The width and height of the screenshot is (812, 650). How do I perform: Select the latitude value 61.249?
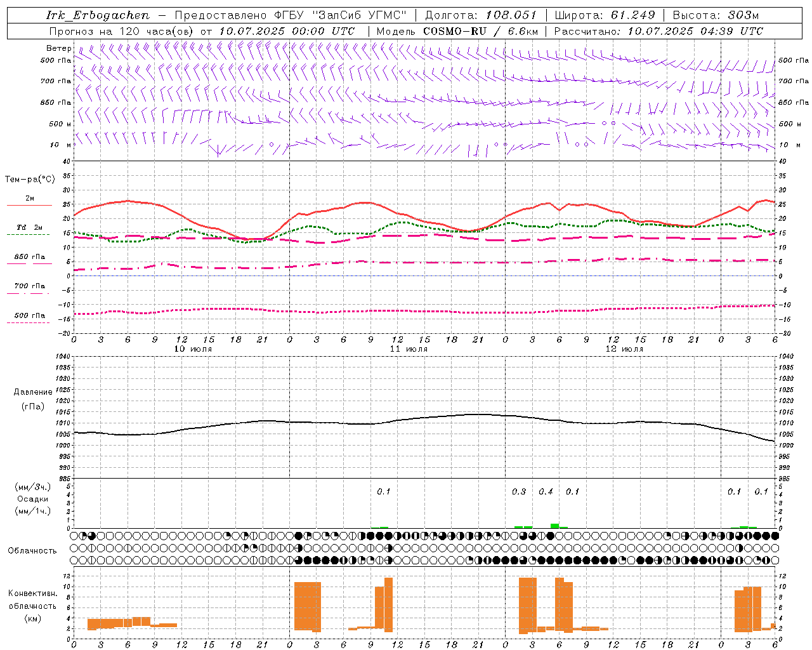(633, 15)
